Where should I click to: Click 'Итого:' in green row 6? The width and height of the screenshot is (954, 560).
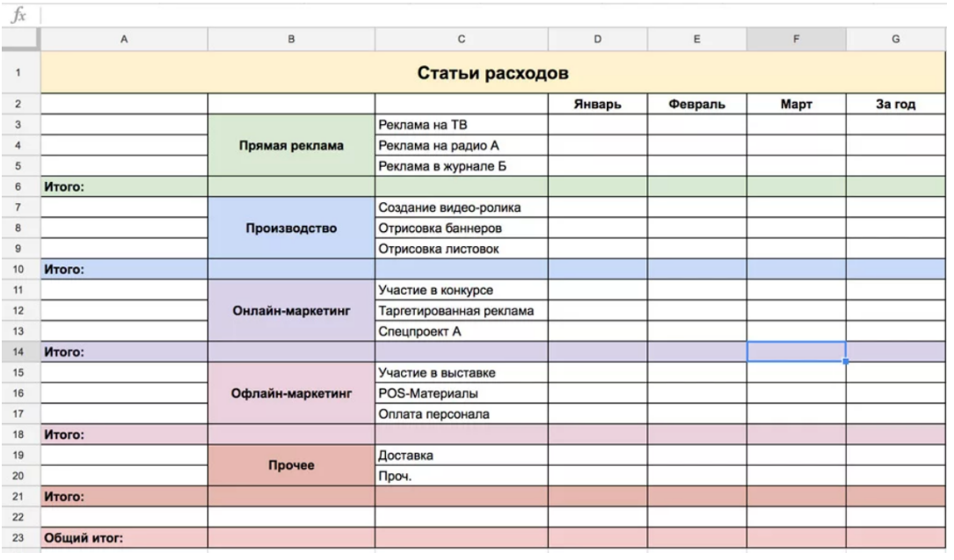[124, 186]
